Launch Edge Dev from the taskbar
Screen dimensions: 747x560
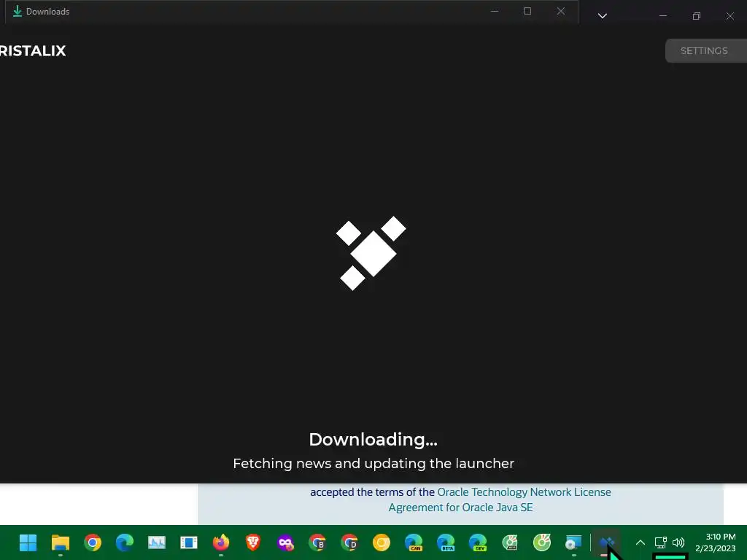pos(478,542)
